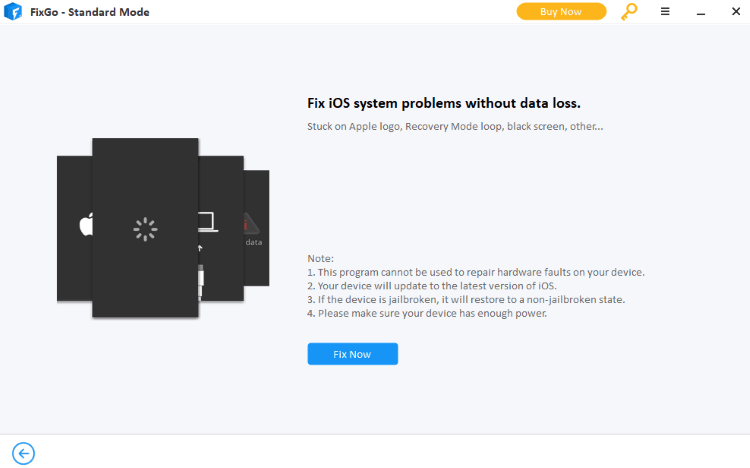Viewport: 750px width, 468px height.
Task: Click the warning triangle above "data"
Action: (x=251, y=223)
